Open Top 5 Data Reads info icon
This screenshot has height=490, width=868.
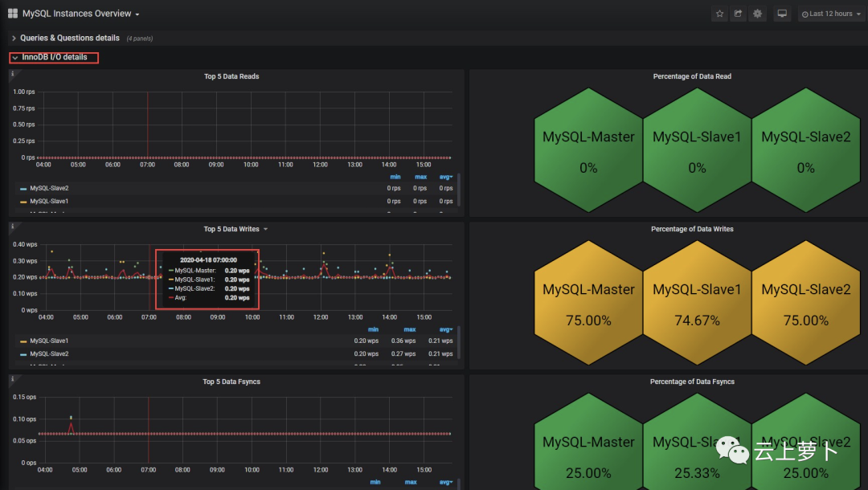point(13,74)
